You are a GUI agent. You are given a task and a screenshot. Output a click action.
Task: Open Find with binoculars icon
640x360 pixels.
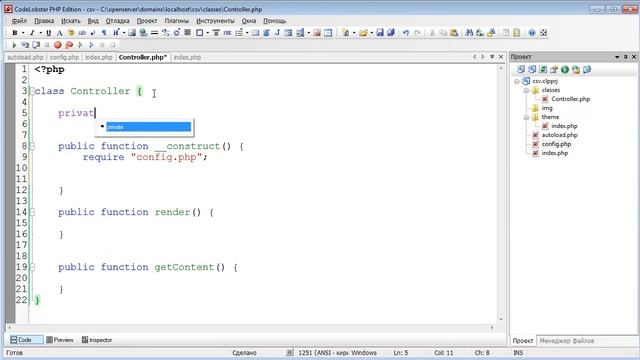[469, 33]
